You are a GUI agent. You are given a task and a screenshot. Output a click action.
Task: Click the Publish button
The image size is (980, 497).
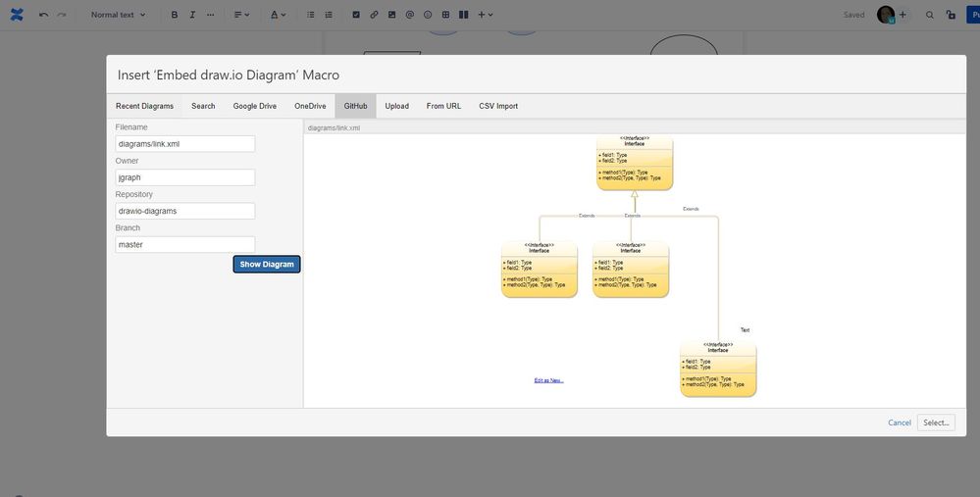pos(973,15)
